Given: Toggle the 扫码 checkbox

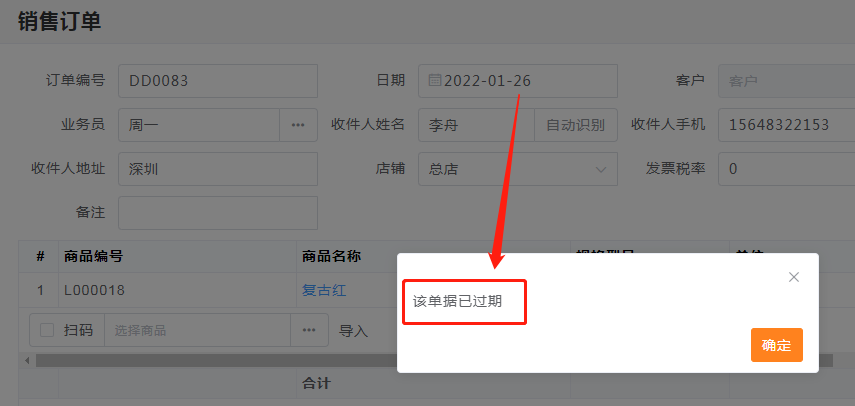Looking at the screenshot, I should (x=47, y=330).
